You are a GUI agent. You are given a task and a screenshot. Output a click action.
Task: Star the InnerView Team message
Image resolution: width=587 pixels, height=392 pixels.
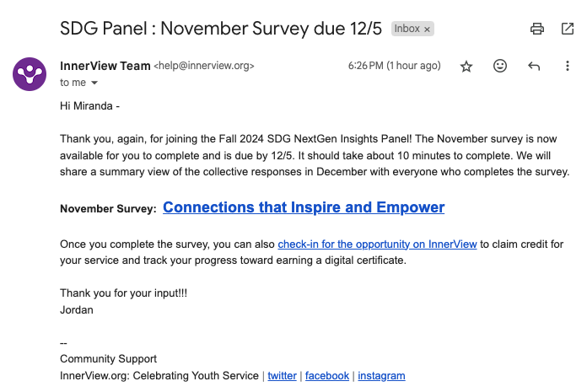(466, 66)
